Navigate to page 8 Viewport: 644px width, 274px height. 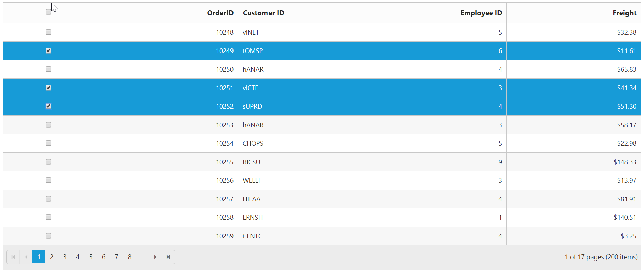coord(130,257)
